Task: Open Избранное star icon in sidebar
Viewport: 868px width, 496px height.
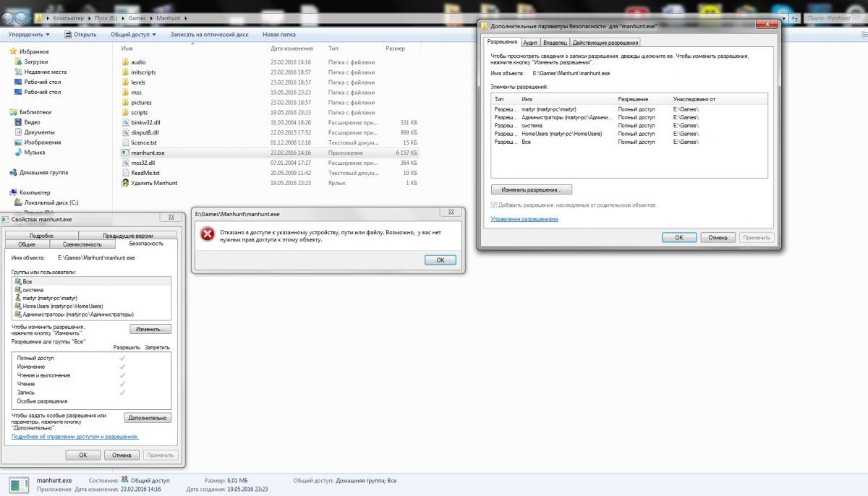Action: pyautogui.click(x=13, y=52)
